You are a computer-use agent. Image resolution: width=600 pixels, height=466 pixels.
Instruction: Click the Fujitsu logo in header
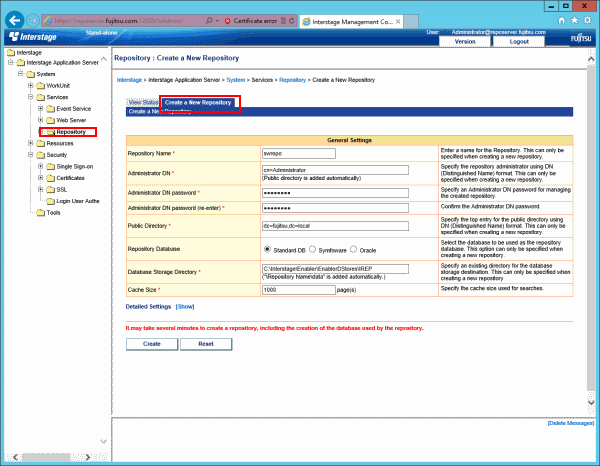coord(581,38)
